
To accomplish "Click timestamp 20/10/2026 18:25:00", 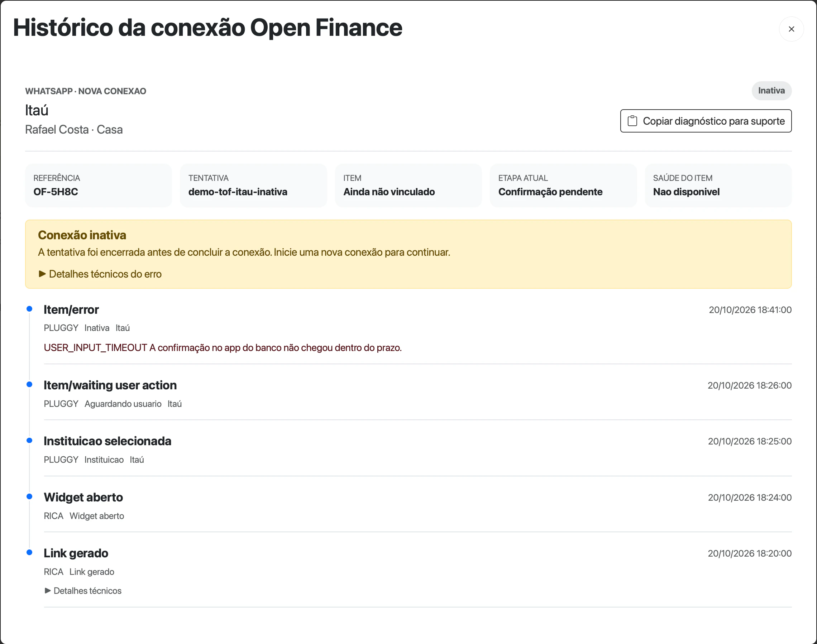I will tap(750, 441).
